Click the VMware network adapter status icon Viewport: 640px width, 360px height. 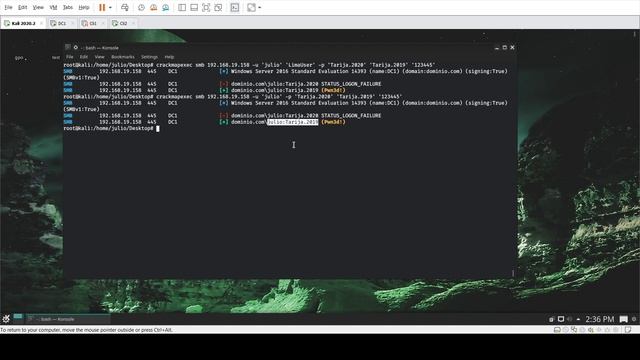574,330
